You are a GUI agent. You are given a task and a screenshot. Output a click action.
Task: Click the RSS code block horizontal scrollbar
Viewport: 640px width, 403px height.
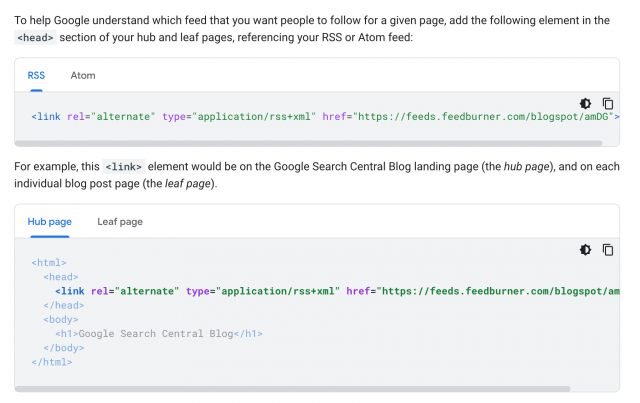(309, 143)
